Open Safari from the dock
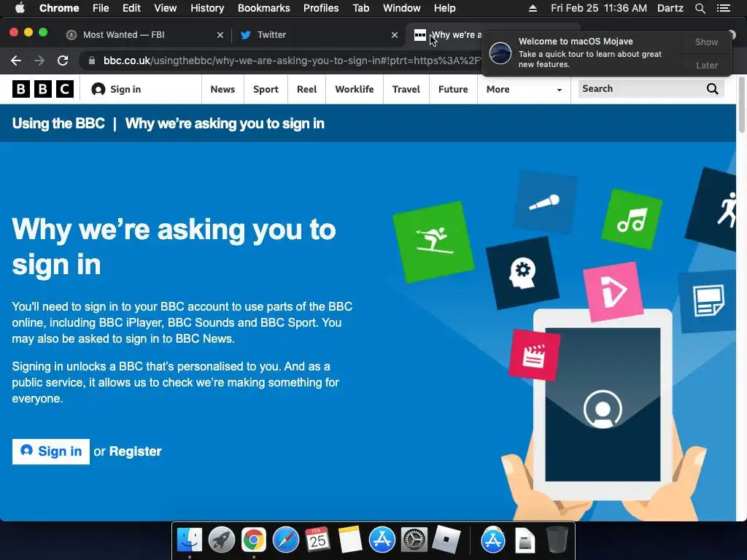This screenshot has width=747, height=560. tap(285, 540)
